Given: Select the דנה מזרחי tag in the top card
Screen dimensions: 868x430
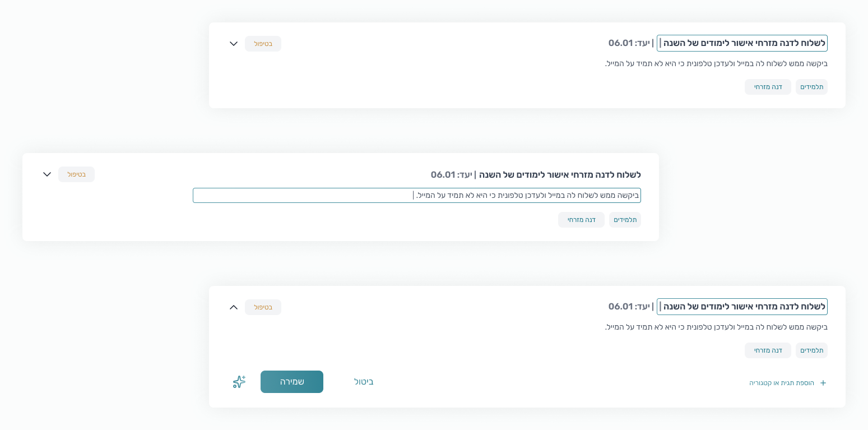Looking at the screenshot, I should click(x=768, y=87).
